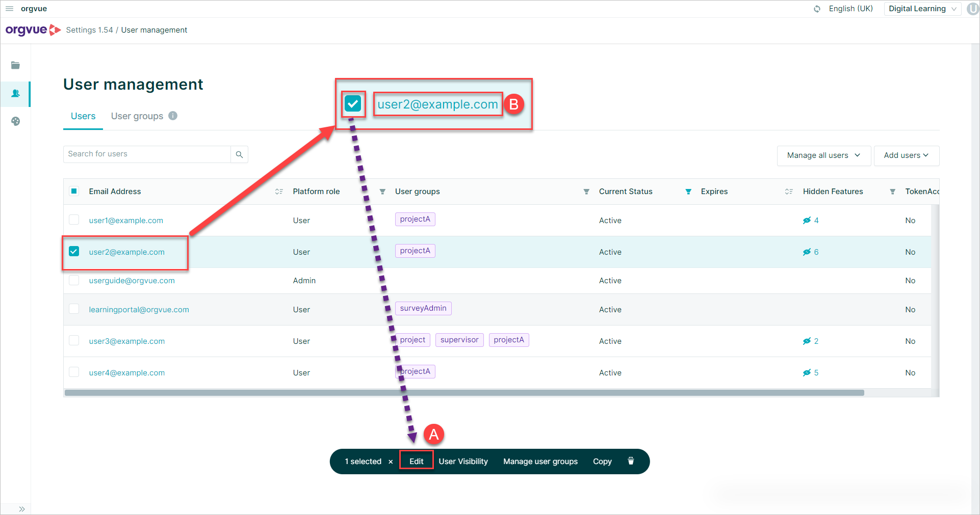Click the refresh sync icon
Screen dimensions: 980x515
(817, 9)
